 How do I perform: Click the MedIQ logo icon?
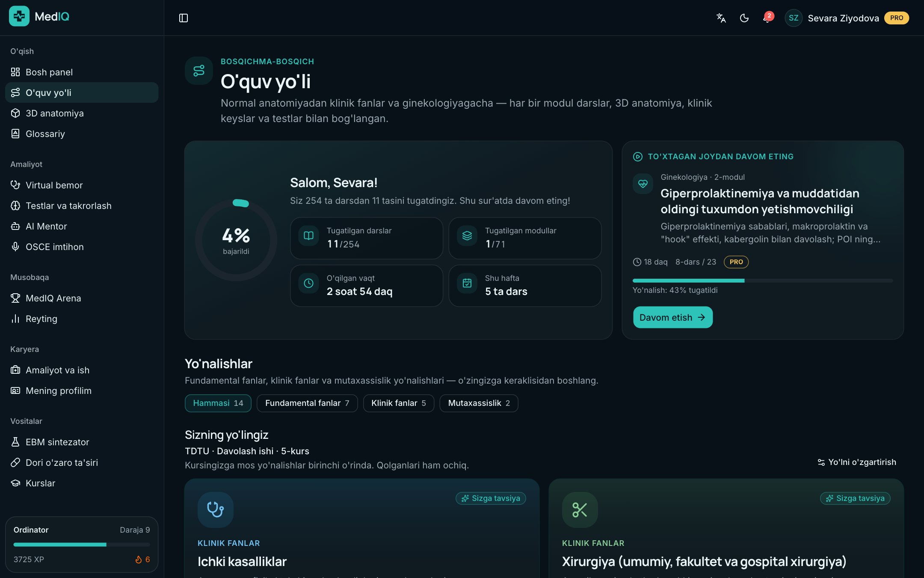(19, 16)
